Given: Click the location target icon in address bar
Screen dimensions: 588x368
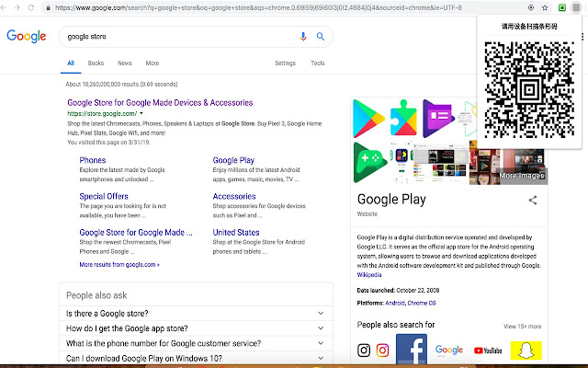Looking at the screenshot, I should [x=531, y=7].
